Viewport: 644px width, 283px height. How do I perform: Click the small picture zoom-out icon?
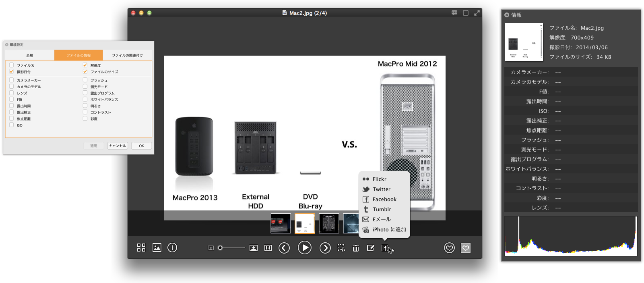(211, 248)
